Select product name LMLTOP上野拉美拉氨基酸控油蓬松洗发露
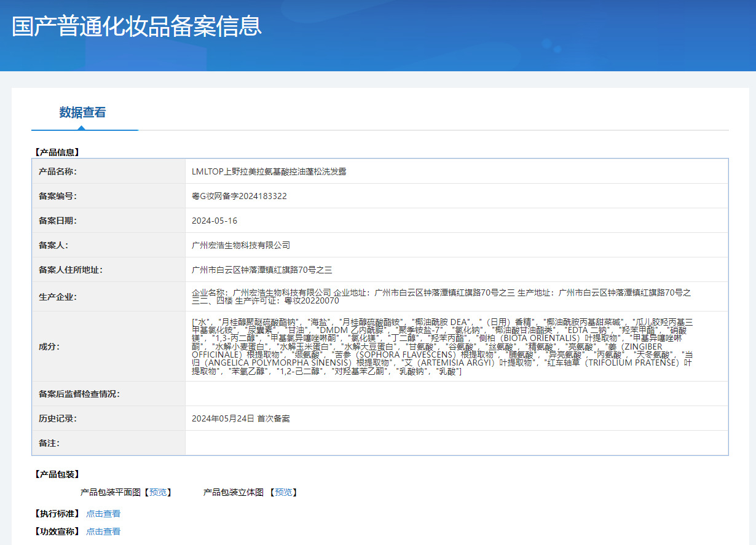This screenshot has height=545, width=756. pyautogui.click(x=269, y=171)
